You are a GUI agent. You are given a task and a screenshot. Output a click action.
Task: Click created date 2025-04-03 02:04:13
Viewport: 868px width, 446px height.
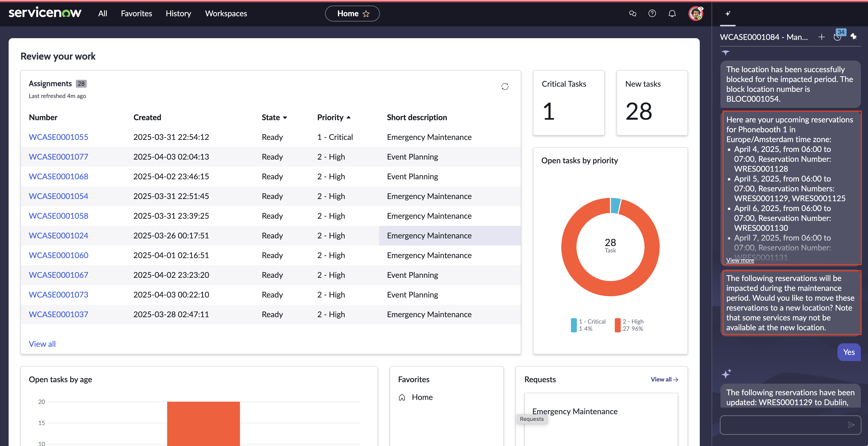point(171,157)
